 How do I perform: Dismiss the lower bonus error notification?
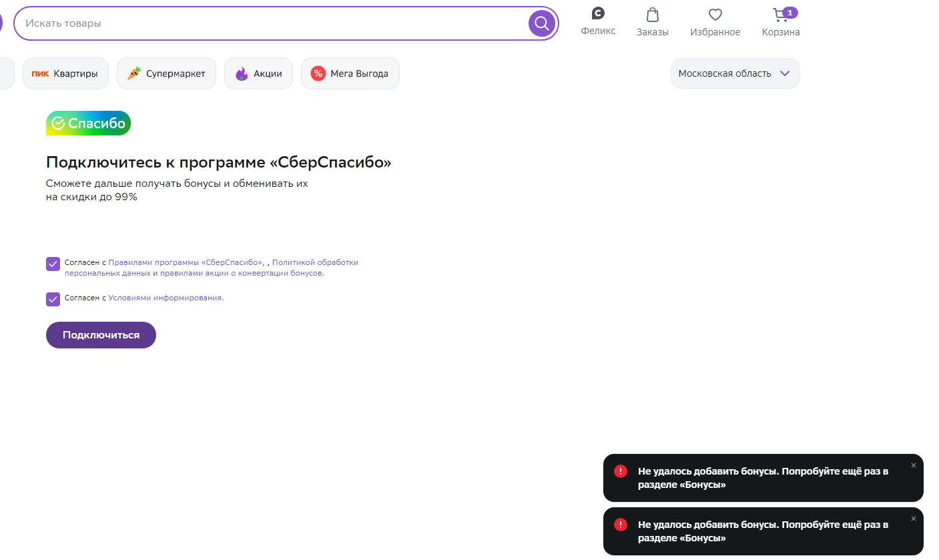click(914, 519)
